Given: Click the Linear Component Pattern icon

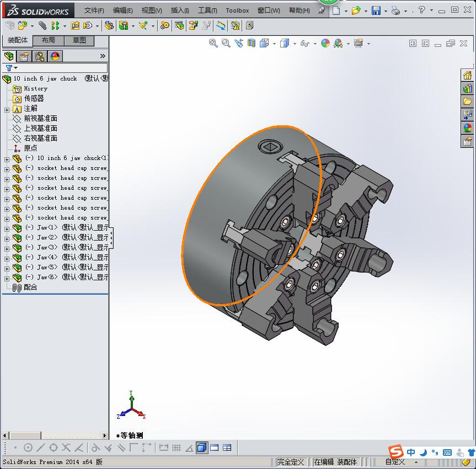Looking at the screenshot, I should [55, 25].
